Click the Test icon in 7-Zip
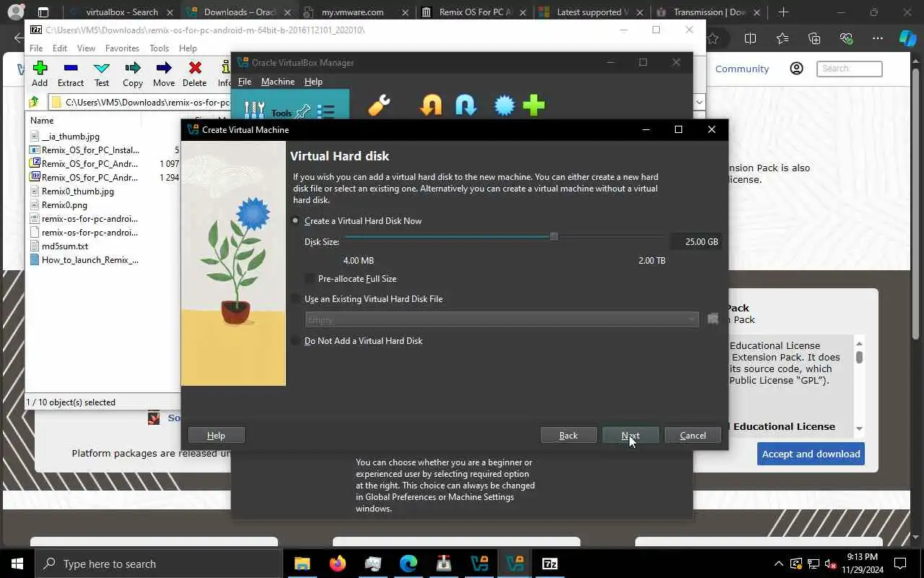924x578 pixels. click(x=102, y=68)
